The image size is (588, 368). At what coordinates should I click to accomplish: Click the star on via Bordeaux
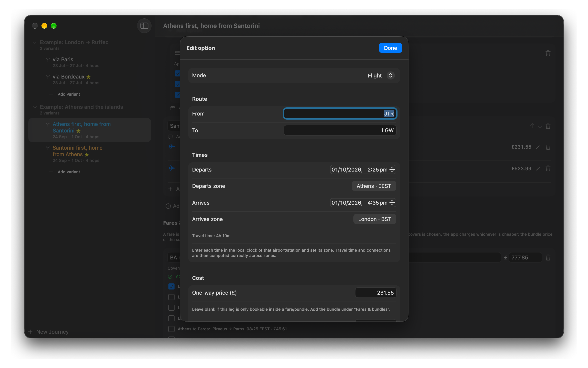pyautogui.click(x=88, y=77)
